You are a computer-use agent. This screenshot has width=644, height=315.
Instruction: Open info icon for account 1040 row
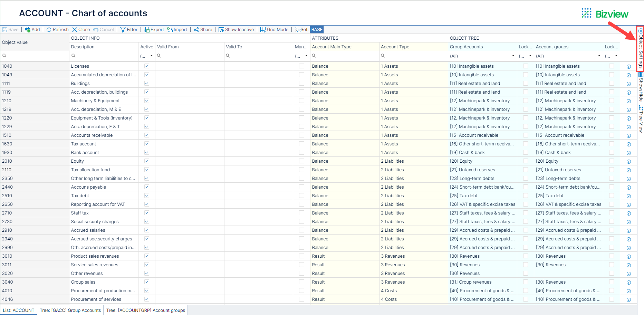[x=628, y=67]
